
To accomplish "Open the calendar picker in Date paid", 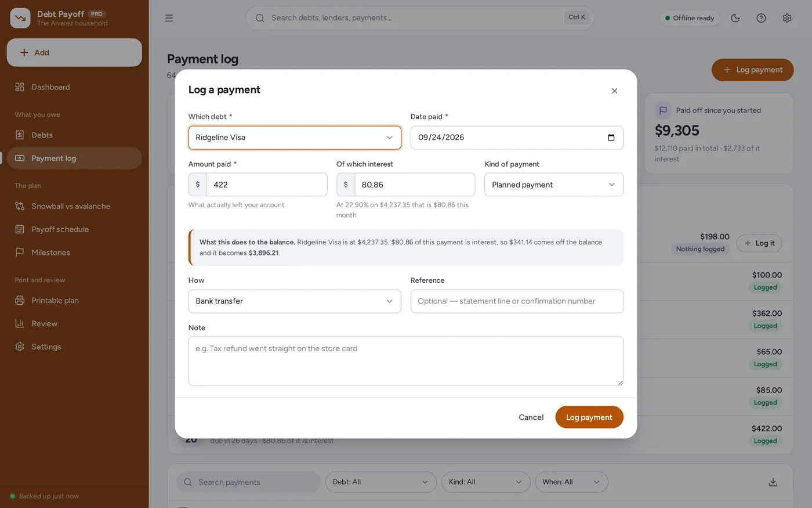I will click(x=611, y=138).
